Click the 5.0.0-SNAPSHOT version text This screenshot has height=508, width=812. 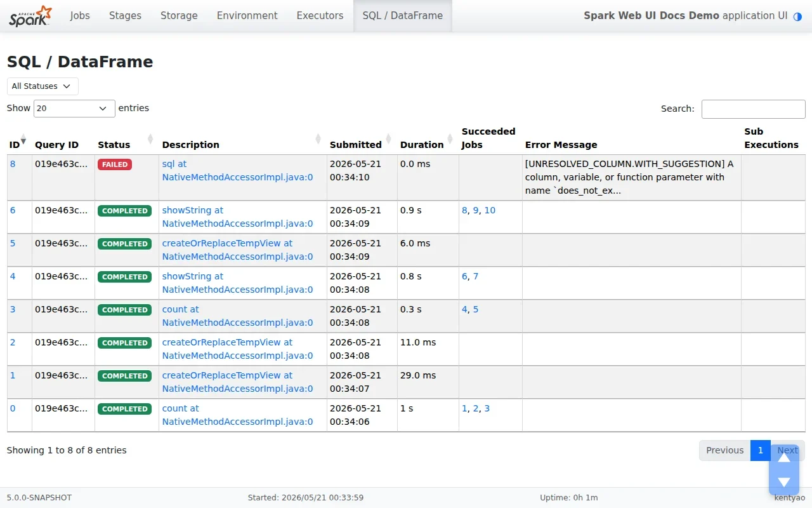[x=39, y=498]
